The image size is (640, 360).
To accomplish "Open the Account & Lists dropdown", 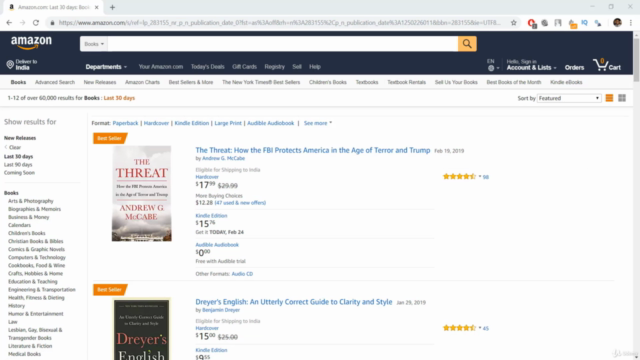I will (x=531, y=65).
